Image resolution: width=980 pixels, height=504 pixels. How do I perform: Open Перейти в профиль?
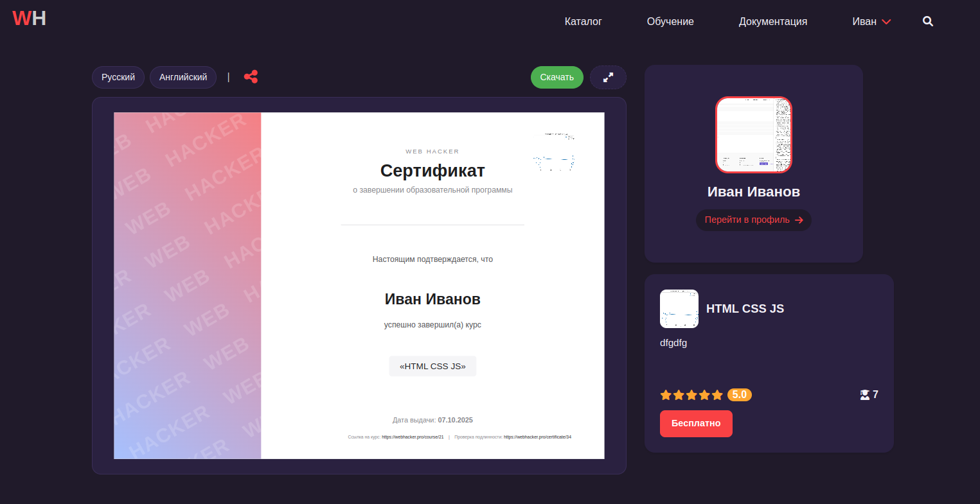coord(753,220)
